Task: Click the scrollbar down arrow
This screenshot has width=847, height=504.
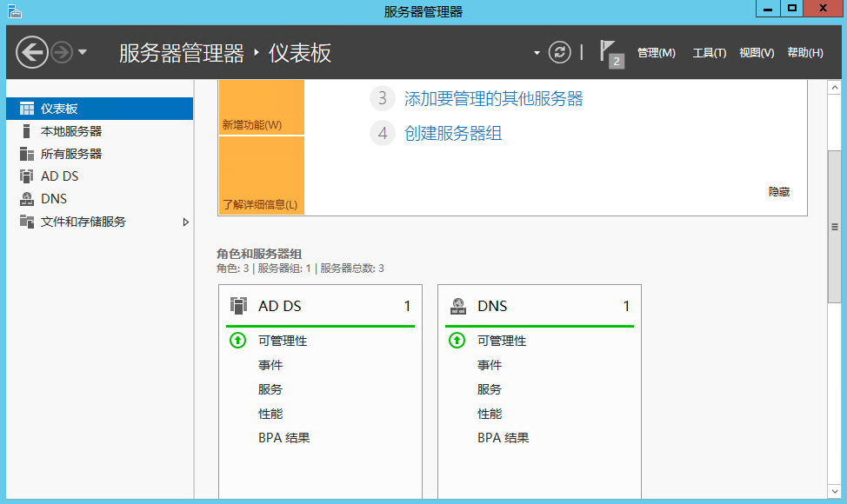Action: (835, 492)
